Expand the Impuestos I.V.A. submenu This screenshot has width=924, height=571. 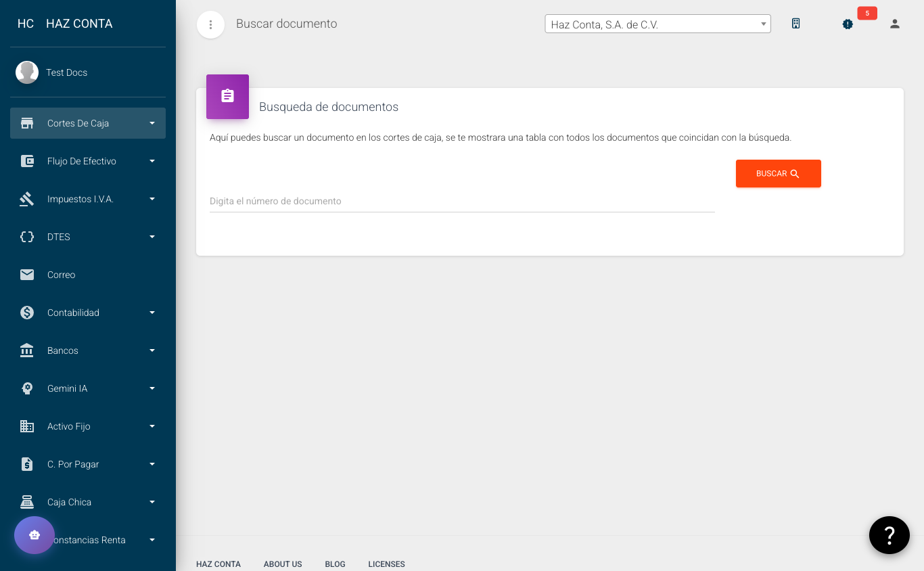[x=88, y=199]
